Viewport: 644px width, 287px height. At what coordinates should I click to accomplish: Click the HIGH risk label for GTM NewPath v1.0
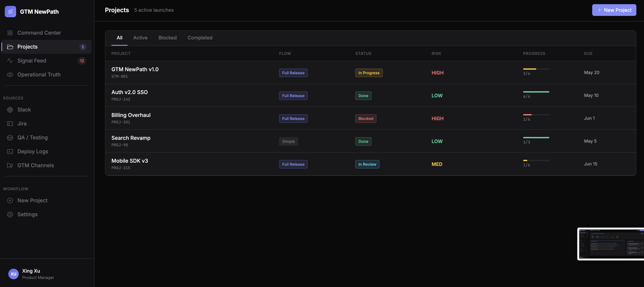coord(438,73)
